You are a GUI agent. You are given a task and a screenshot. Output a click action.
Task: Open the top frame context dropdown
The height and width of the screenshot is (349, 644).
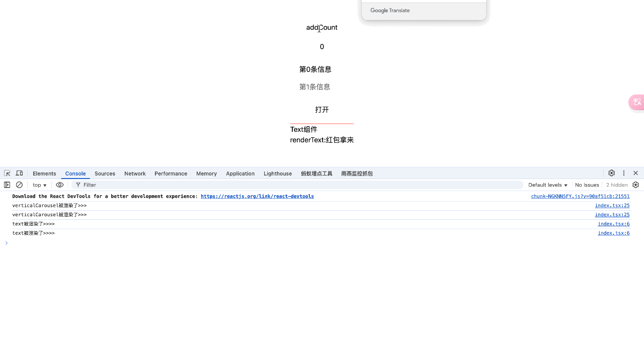tap(39, 185)
